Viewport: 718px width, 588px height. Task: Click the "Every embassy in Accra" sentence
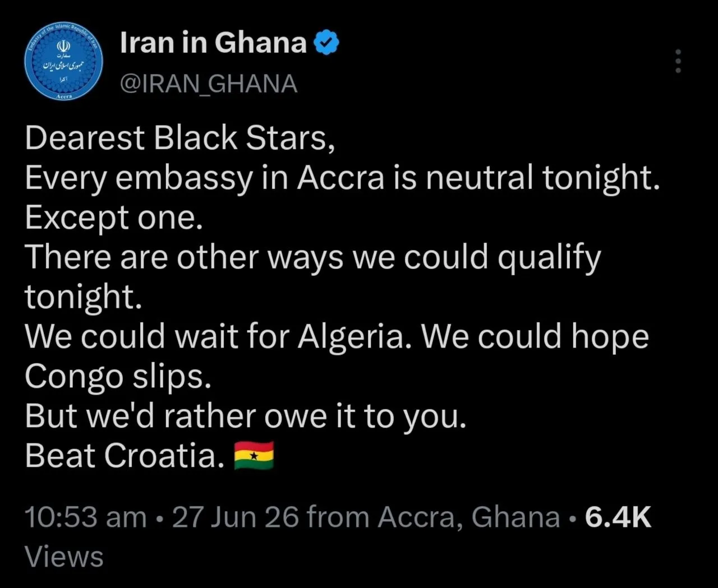point(205,178)
